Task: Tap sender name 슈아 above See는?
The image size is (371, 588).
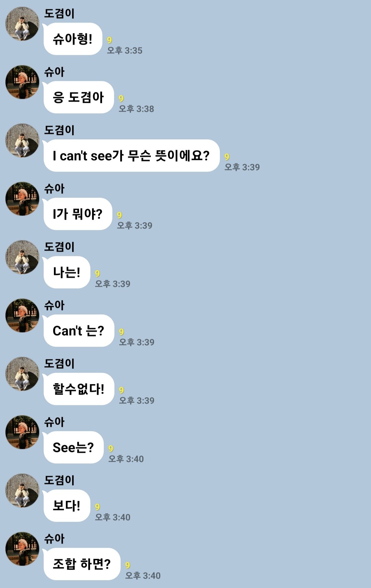Action: tap(54, 422)
